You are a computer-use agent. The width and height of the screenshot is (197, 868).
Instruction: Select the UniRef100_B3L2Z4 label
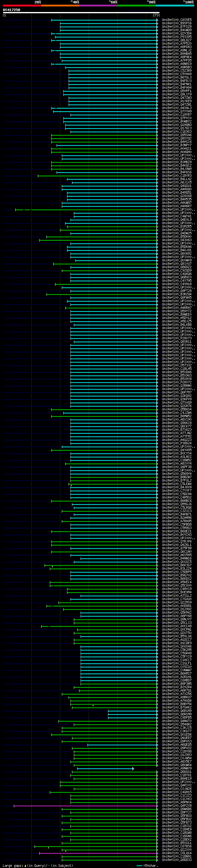click(177, 568)
